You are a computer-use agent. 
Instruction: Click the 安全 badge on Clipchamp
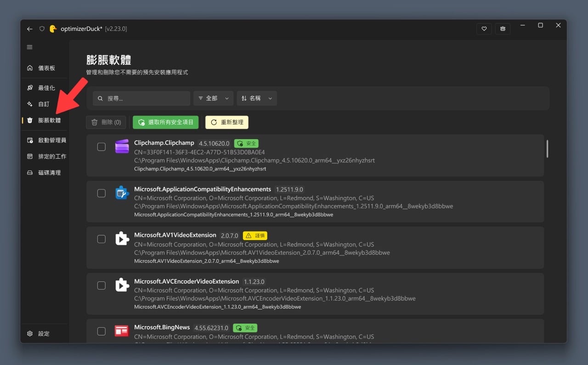246,143
